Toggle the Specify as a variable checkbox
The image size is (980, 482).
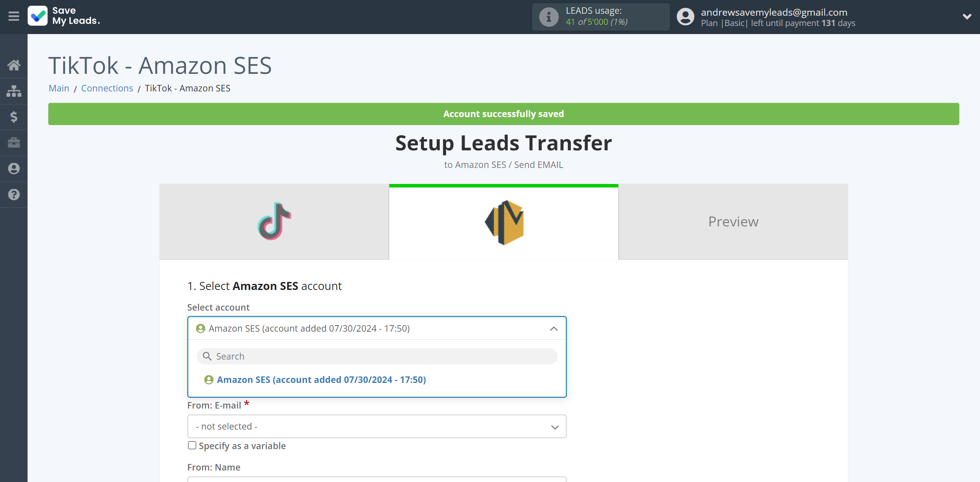[x=192, y=445]
